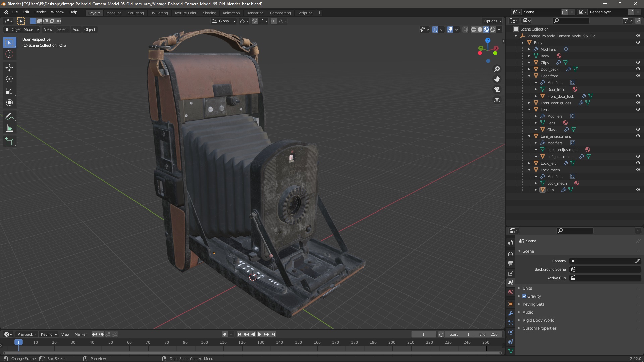Open the Object Mode dropdown
Image resolution: width=644 pixels, height=362 pixels.
pos(22,29)
